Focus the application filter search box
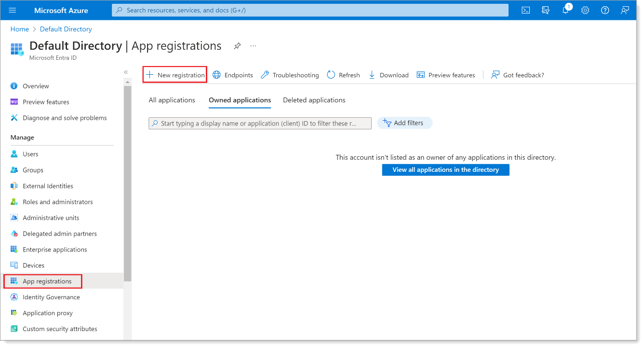This screenshot has height=348, width=644. (260, 123)
